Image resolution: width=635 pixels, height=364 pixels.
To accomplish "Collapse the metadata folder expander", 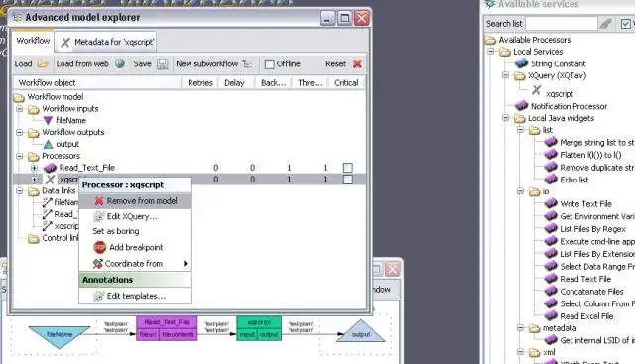I will tap(520, 328).
